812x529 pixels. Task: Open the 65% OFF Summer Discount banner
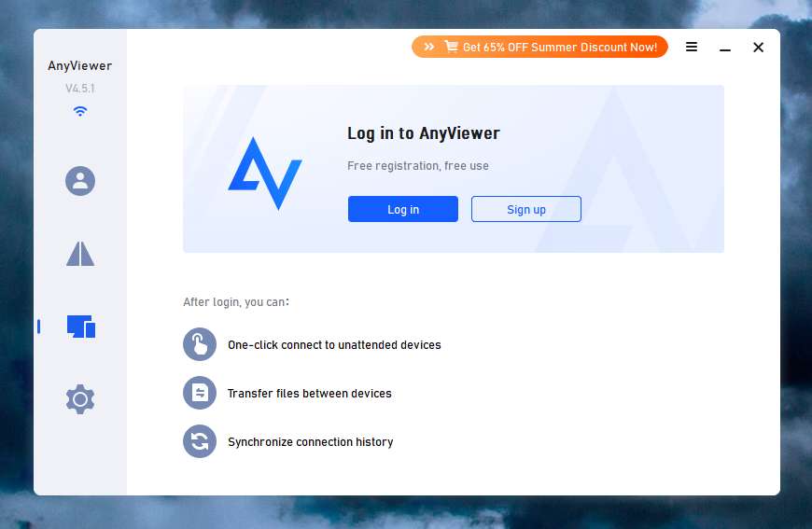(539, 47)
